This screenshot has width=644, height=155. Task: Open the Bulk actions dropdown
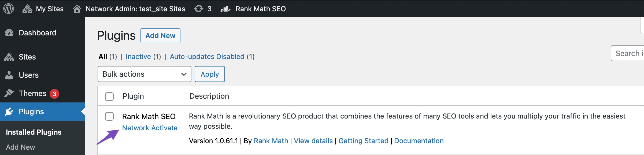coord(144,74)
